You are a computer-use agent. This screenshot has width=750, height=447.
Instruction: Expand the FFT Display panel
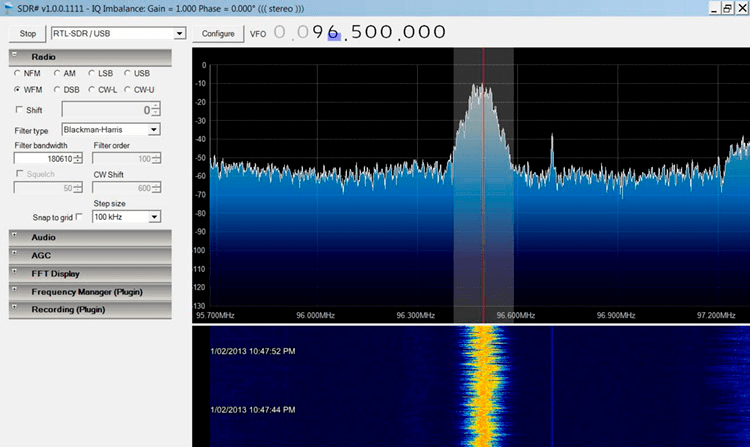14,271
